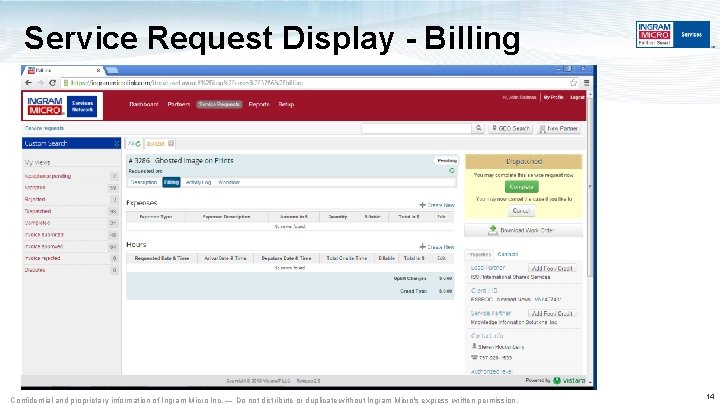This screenshot has height=405, width=720.
Task: Open the Partners menu
Action: (179, 104)
